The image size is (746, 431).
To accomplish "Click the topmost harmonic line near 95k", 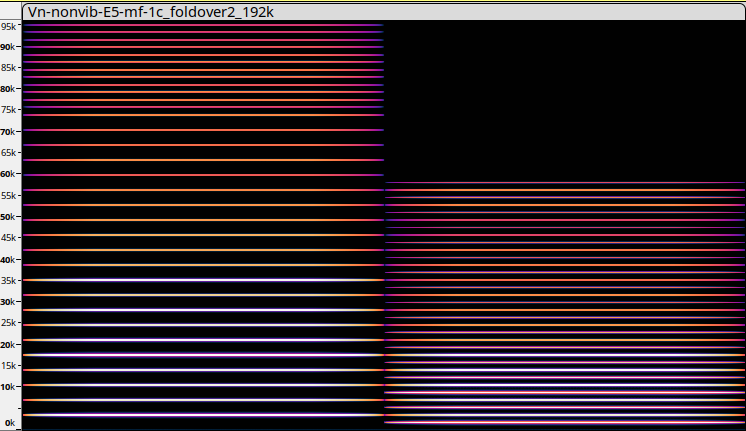I will pyautogui.click(x=200, y=25).
